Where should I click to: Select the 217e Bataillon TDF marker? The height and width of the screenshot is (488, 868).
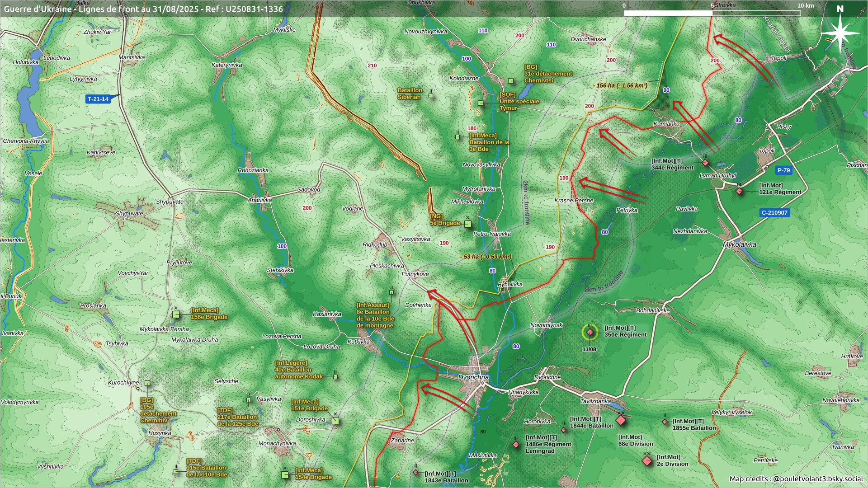(x=249, y=400)
